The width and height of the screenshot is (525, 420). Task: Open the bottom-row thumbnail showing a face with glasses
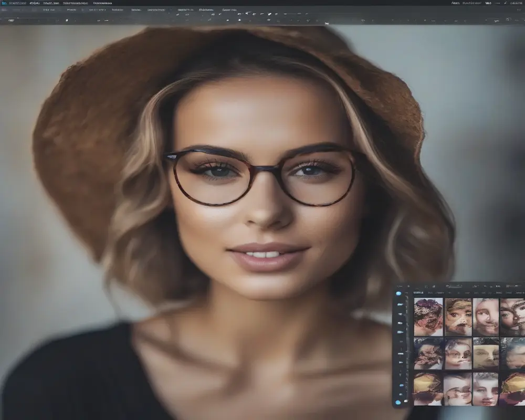[457, 389]
